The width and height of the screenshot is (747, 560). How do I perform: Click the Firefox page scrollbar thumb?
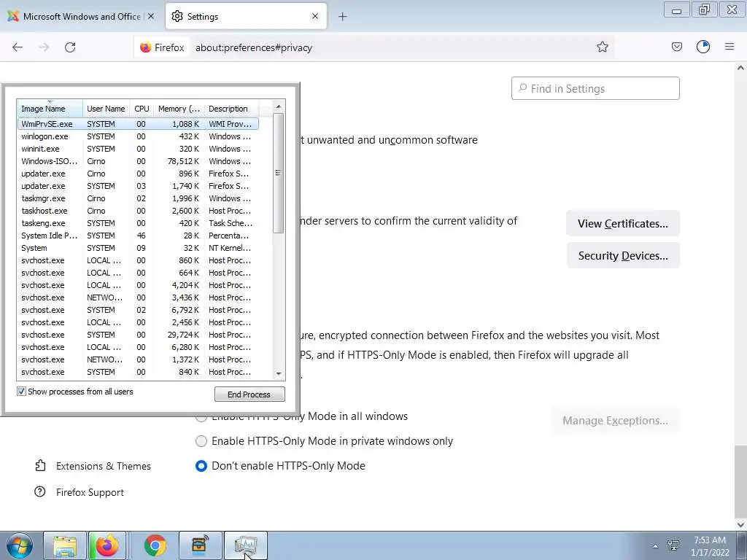tap(740, 481)
